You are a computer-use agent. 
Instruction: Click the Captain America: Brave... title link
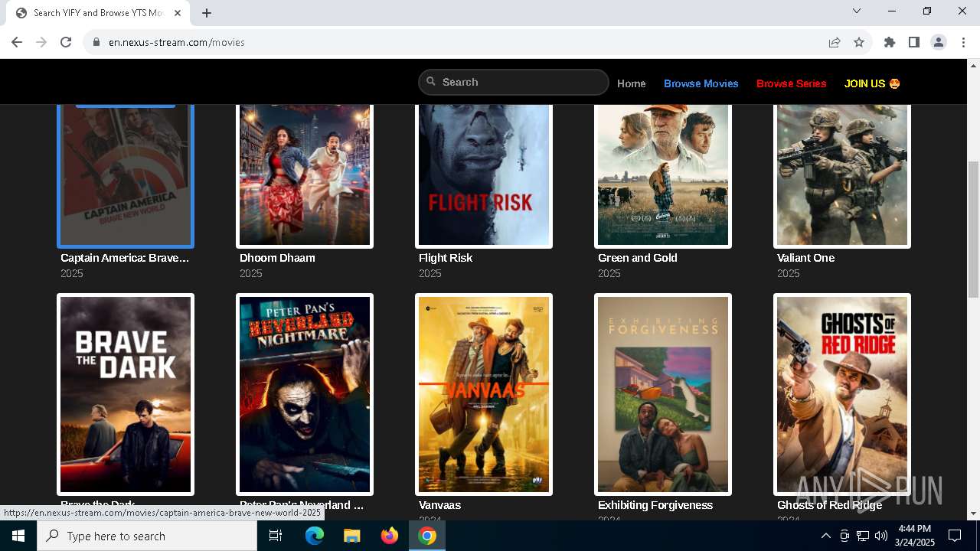point(125,258)
